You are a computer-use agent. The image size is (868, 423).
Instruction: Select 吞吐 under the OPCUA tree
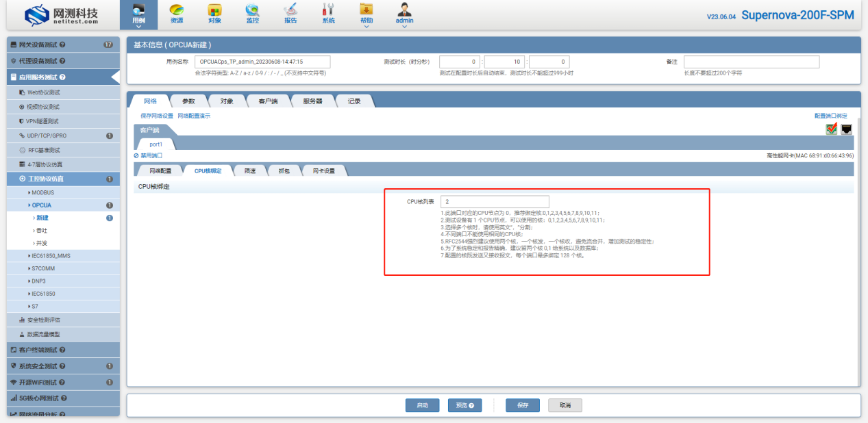pos(42,231)
